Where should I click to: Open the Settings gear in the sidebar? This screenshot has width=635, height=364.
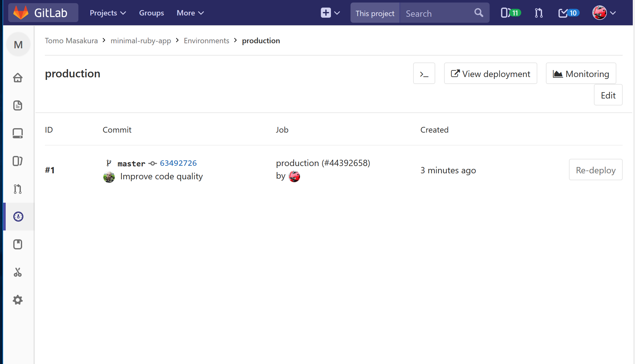[18, 300]
